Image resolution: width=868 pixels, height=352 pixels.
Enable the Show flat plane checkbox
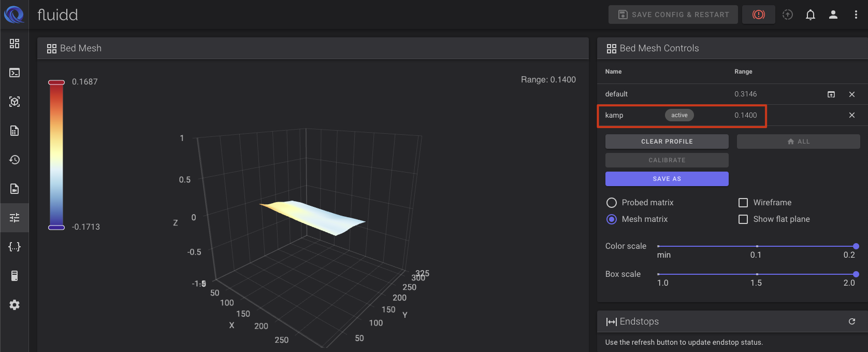pyautogui.click(x=743, y=219)
